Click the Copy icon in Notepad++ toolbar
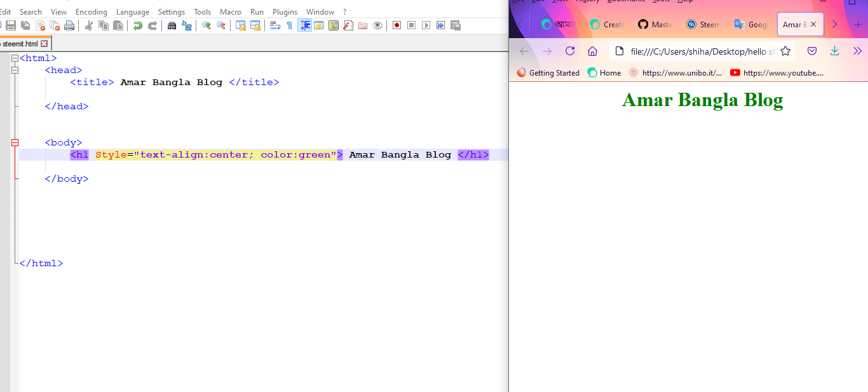This screenshot has width=868, height=392. click(x=104, y=25)
